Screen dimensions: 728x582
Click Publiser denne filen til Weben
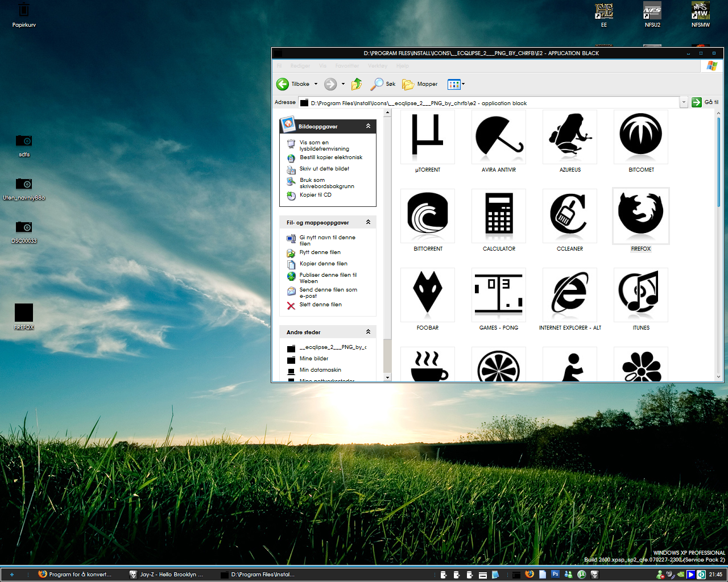point(328,278)
